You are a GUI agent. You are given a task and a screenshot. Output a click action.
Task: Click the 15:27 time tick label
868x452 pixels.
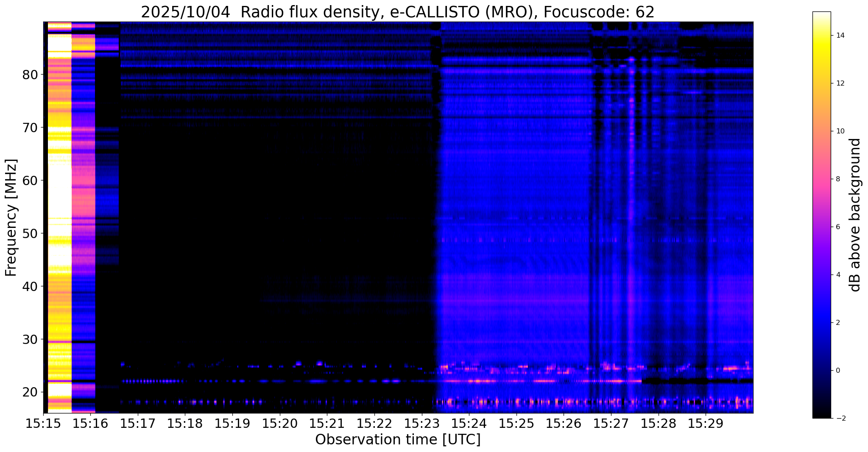point(611,423)
